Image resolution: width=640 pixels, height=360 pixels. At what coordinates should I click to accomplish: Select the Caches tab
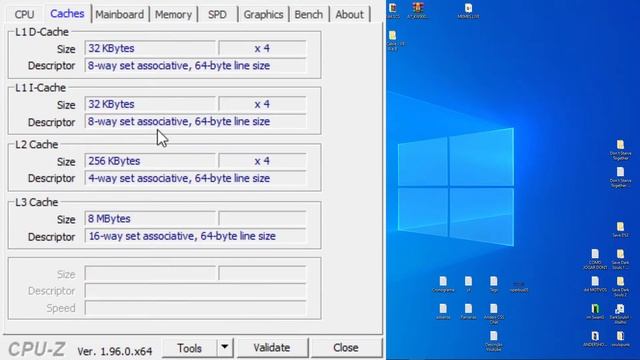(67, 14)
